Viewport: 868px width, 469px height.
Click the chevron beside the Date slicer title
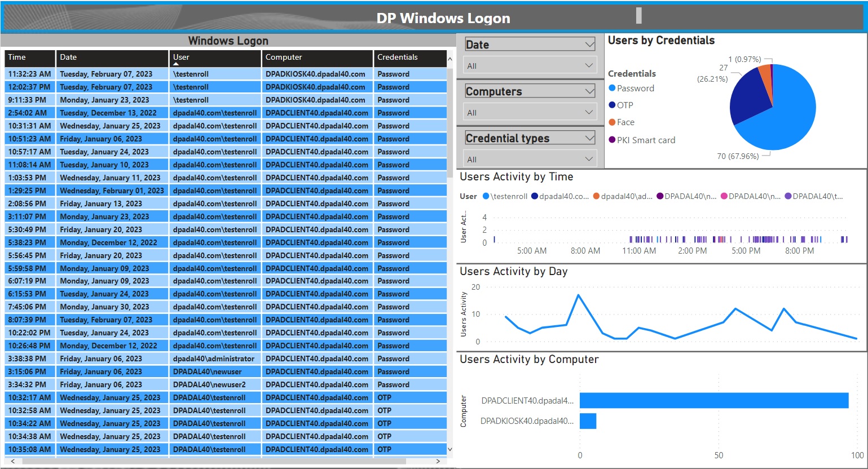589,45
